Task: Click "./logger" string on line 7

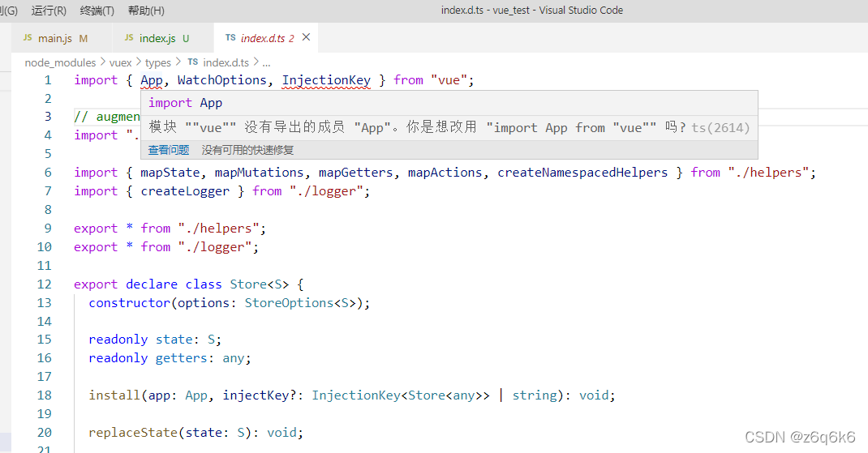Action: [x=327, y=191]
